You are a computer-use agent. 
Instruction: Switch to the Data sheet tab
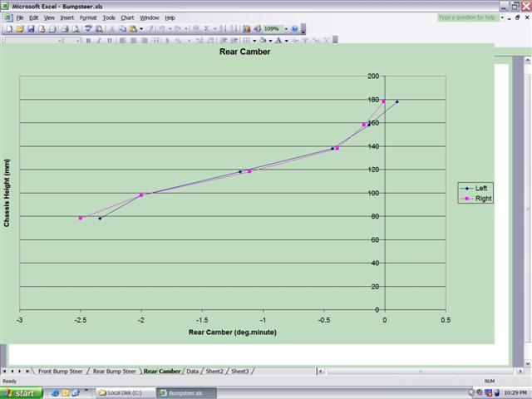click(192, 372)
